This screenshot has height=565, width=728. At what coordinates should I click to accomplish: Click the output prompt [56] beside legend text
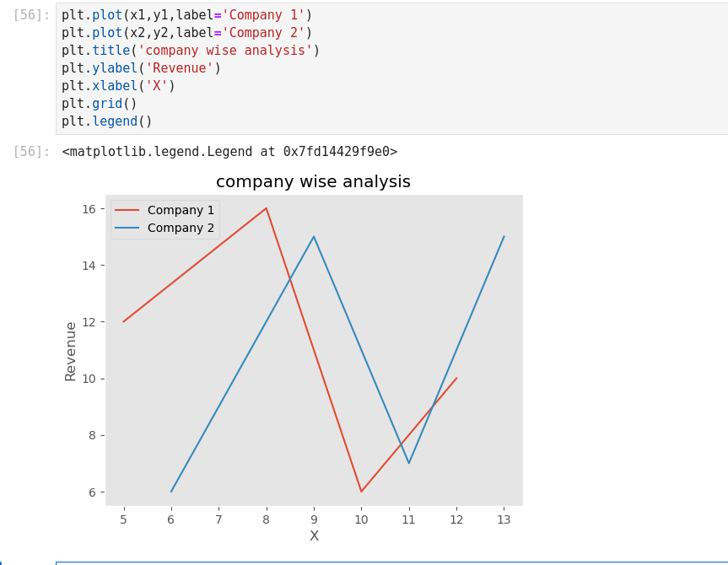pyautogui.click(x=31, y=152)
